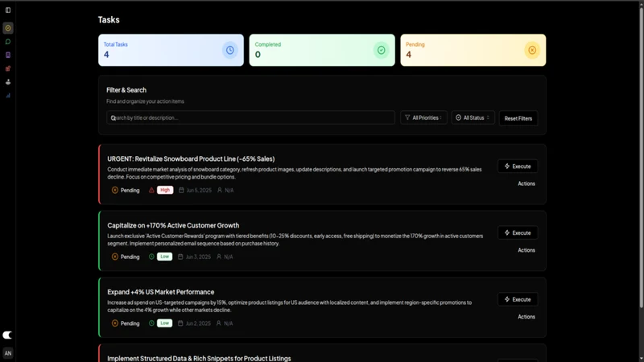Click the Low badge on Customer Growth task
644x362 pixels.
coord(164,257)
